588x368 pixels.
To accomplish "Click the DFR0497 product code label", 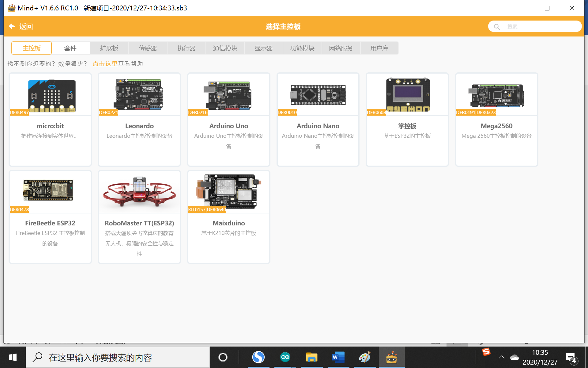I will pos(19,112).
